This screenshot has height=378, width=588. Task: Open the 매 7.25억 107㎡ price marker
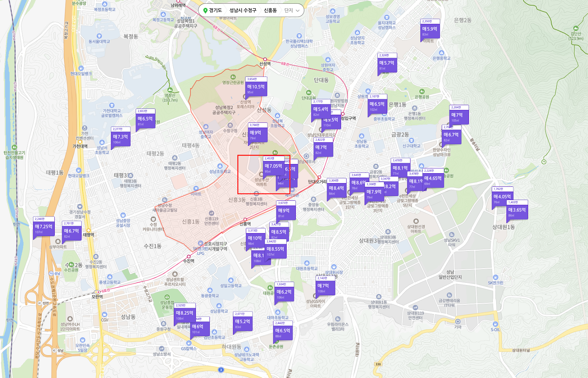pos(44,227)
